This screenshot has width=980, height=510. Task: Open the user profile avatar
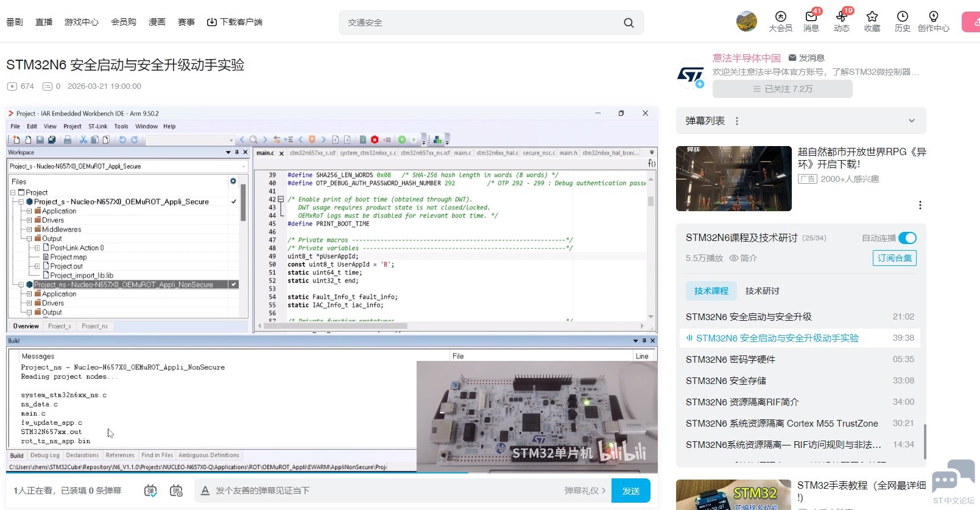(x=747, y=21)
